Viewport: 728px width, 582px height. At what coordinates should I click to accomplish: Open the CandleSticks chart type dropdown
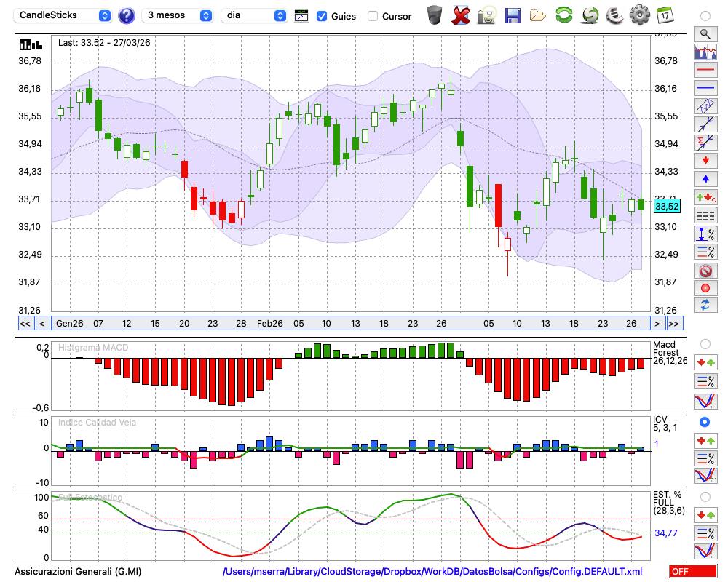tap(63, 15)
